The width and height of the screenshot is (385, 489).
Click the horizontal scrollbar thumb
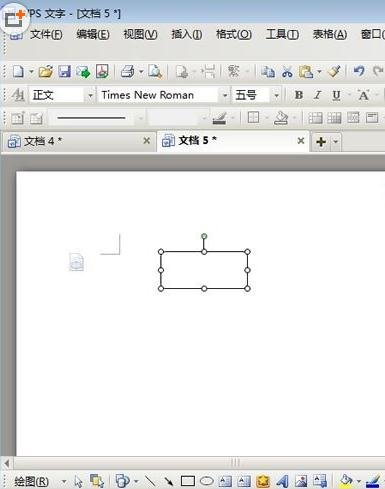[235, 463]
